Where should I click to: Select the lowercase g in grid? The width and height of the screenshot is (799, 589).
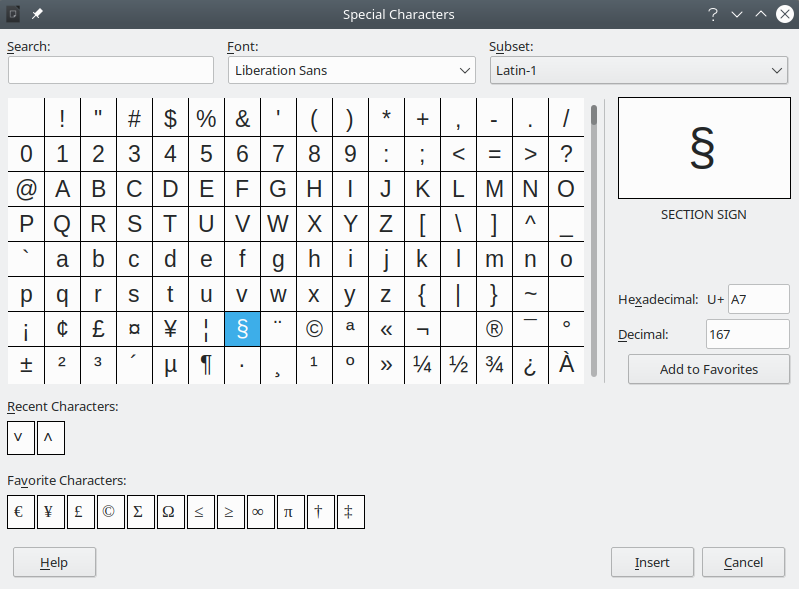point(278,259)
